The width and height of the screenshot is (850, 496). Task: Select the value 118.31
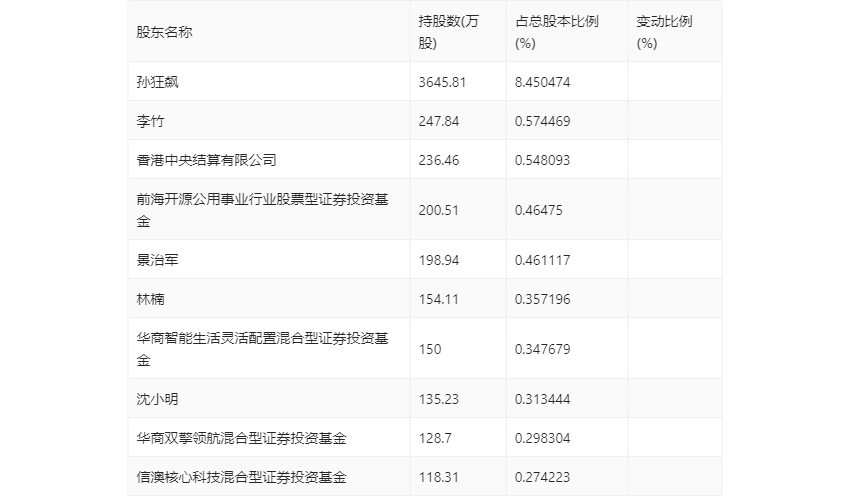pos(439,477)
